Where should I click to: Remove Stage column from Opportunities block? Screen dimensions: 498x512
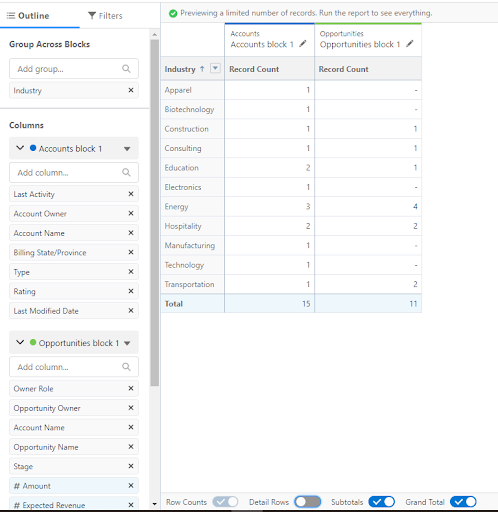pyautogui.click(x=131, y=466)
